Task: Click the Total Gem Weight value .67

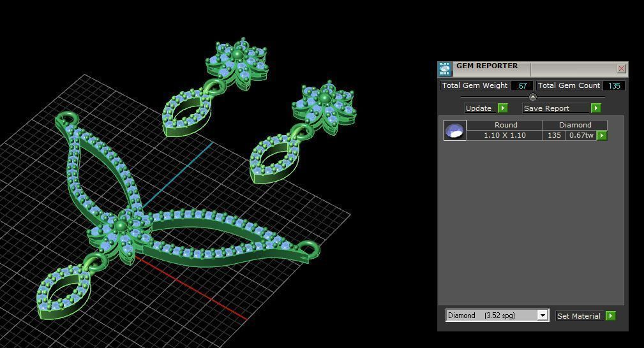Action: click(522, 86)
